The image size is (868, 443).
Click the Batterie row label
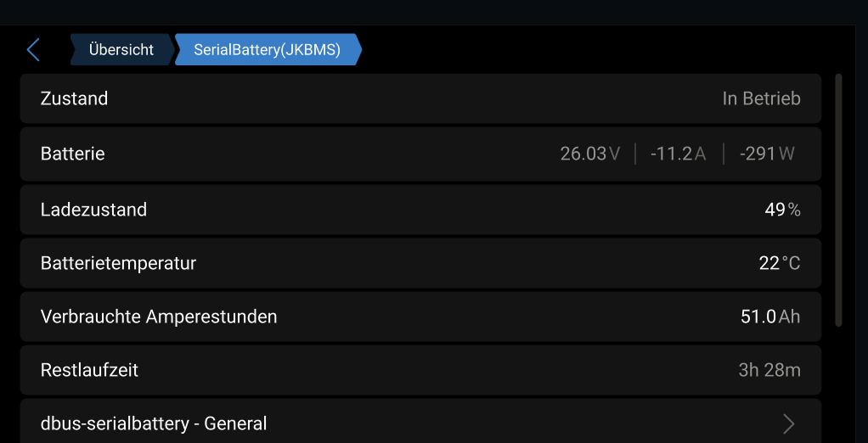[x=72, y=154]
